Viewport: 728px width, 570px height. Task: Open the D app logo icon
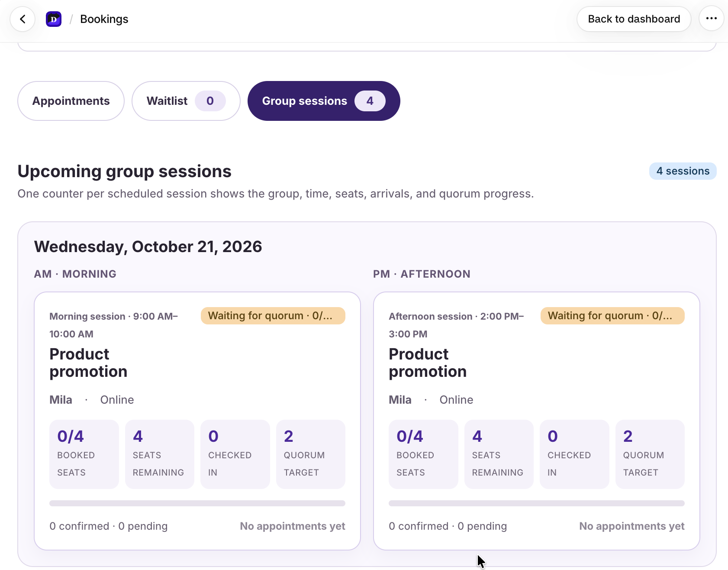pos(54,19)
